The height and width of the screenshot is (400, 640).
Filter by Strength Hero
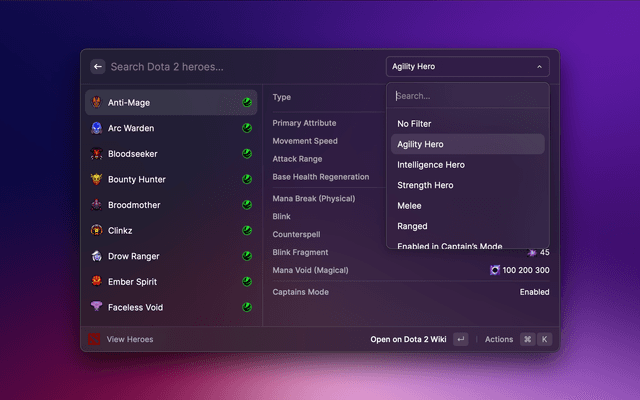(x=425, y=185)
